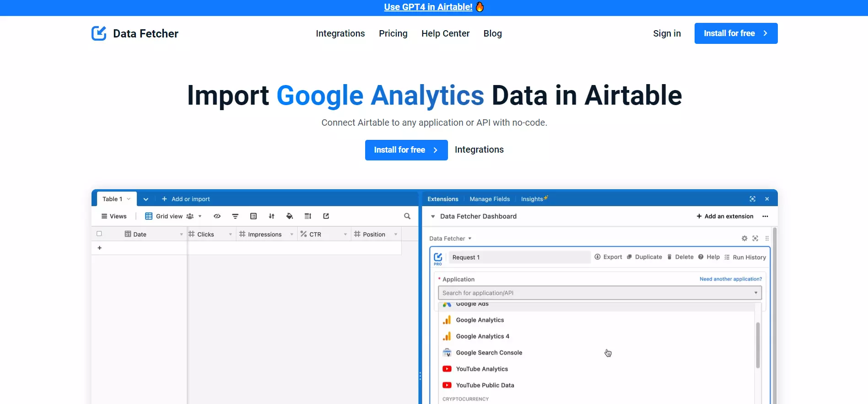This screenshot has height=404, width=868.
Task: Open Run History
Action: coord(745,257)
